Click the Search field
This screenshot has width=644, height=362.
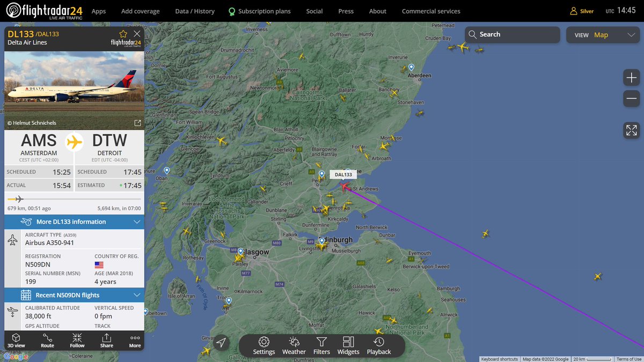pyautogui.click(x=513, y=34)
